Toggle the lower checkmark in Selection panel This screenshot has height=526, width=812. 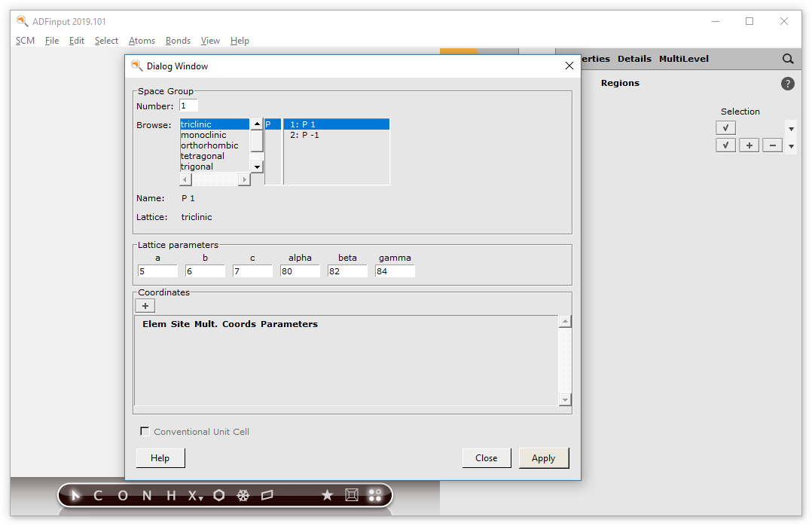click(725, 145)
